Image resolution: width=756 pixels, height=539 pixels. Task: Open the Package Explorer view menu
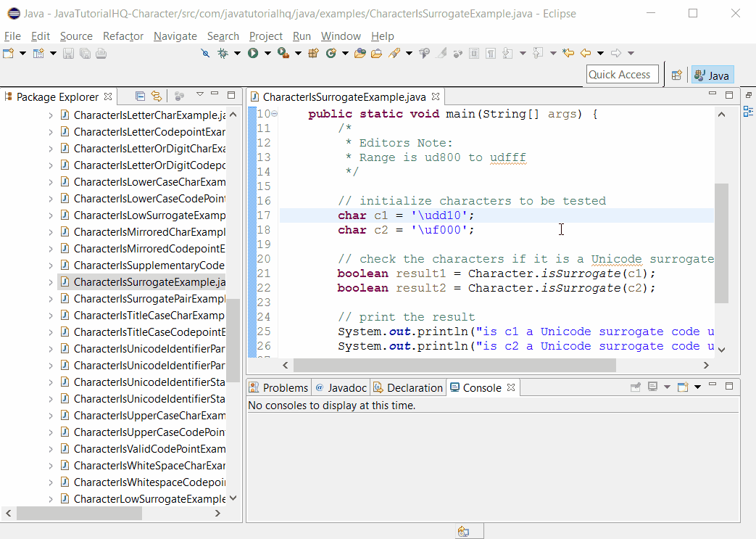click(200, 96)
